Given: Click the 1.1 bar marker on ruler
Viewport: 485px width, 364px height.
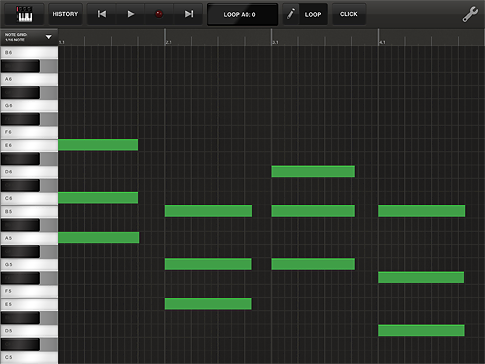Looking at the screenshot, I should pos(62,42).
